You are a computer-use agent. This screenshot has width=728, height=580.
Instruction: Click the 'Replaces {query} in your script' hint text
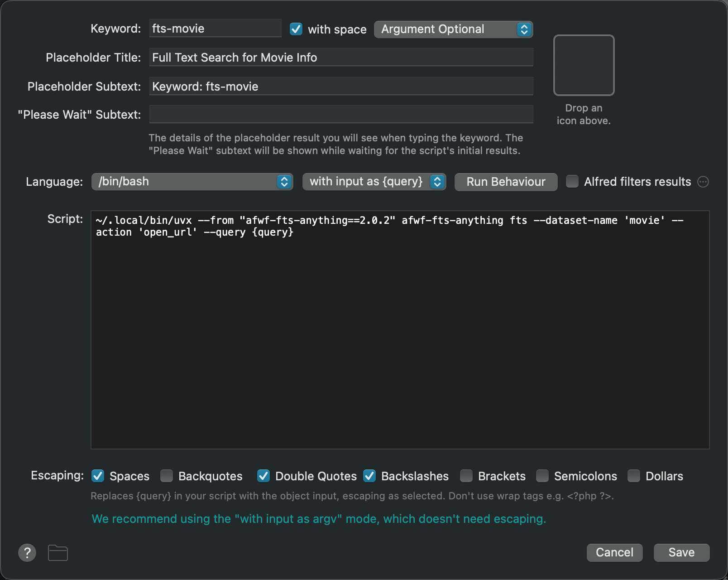[352, 496]
